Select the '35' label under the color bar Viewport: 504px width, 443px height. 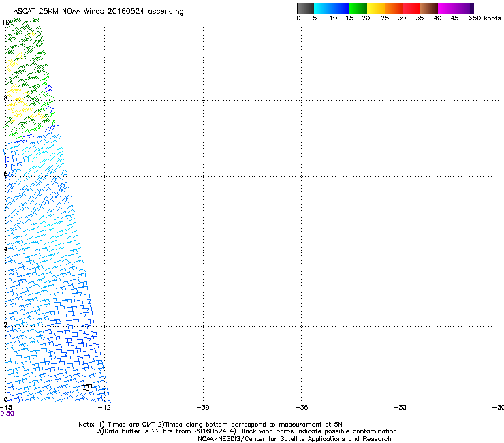pyautogui.click(x=420, y=18)
